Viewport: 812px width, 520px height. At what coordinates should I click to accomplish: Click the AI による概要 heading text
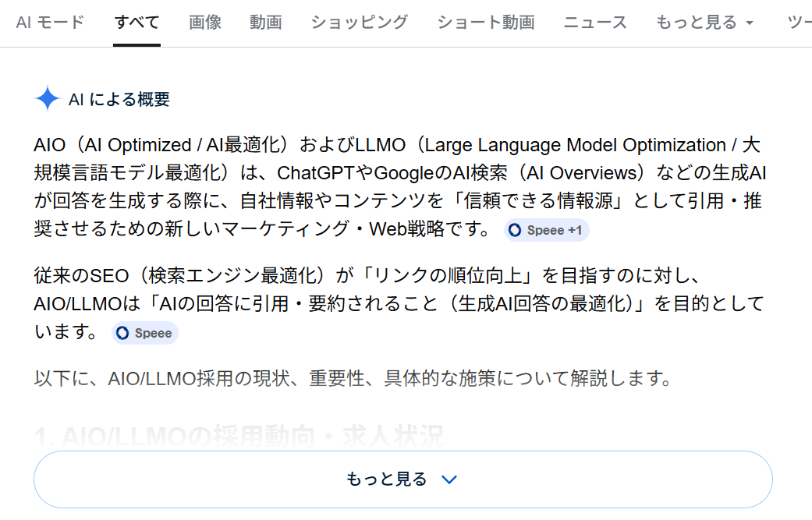(x=119, y=100)
